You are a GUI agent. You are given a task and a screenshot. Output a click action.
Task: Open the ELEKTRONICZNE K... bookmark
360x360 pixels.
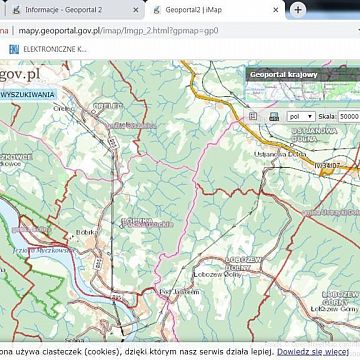(48, 49)
